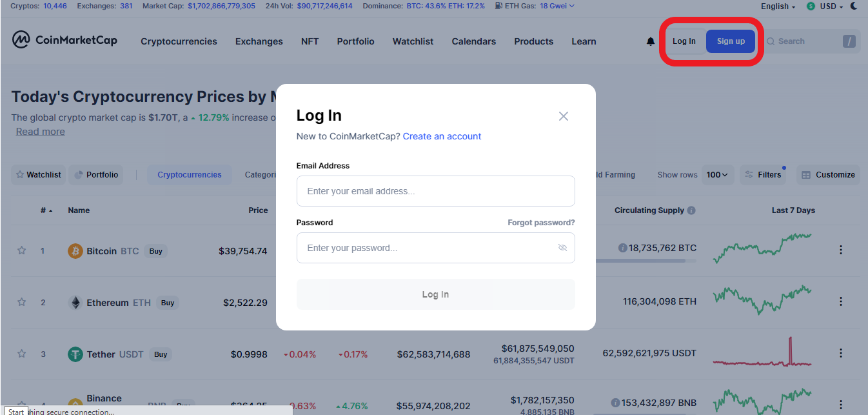Click the blue Sign up button
This screenshot has height=415, width=868.
point(731,41)
